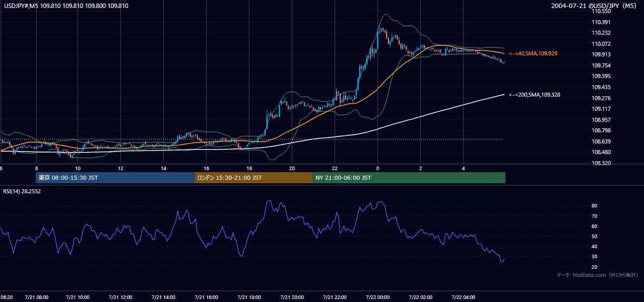
Task: Click the 7/21 12:00 time axis label
Action: (120, 297)
